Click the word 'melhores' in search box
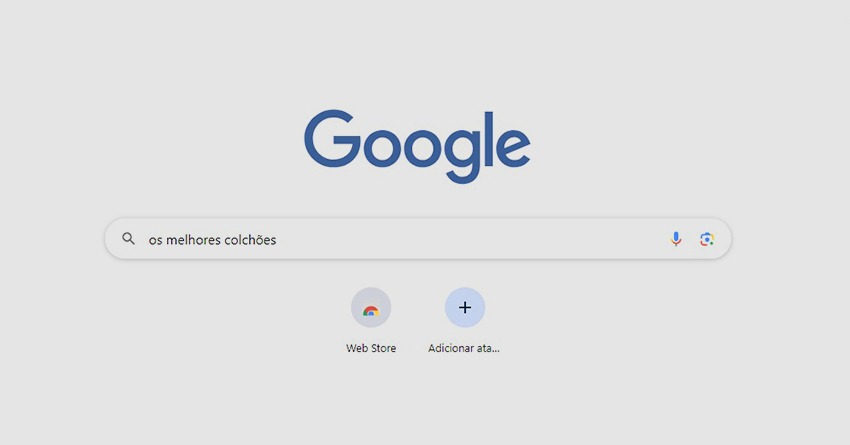 click(192, 240)
